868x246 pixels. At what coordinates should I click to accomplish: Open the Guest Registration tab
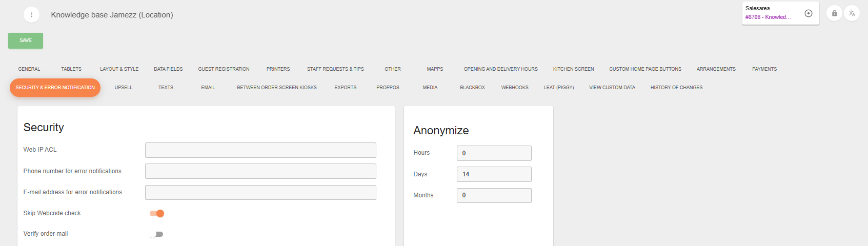[224, 69]
